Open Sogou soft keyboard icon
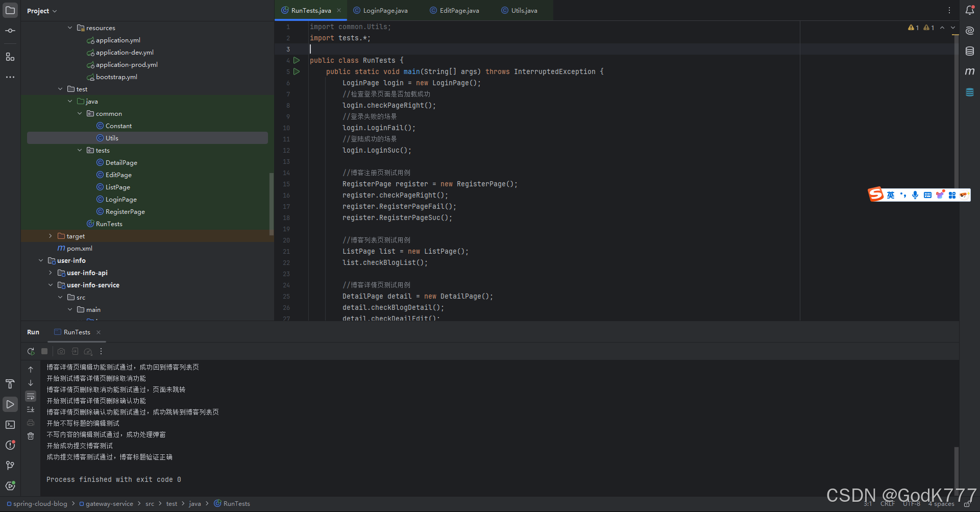 coord(927,195)
